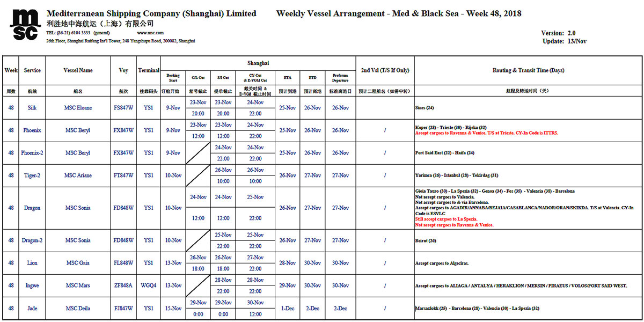Select the Shanghai group header
The width and height of the screenshot is (644, 322).
[258, 63]
